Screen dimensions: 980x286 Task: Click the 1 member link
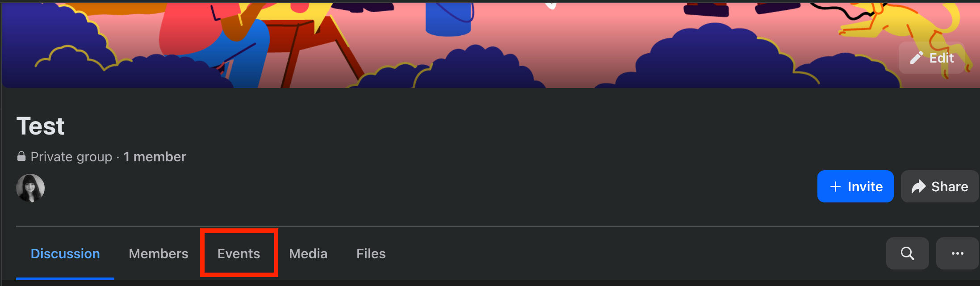click(155, 157)
